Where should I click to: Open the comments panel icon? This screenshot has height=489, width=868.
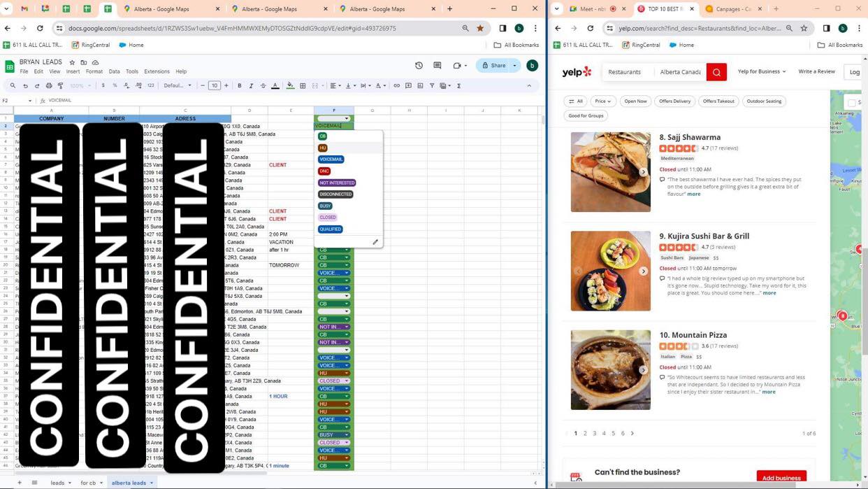437,65
